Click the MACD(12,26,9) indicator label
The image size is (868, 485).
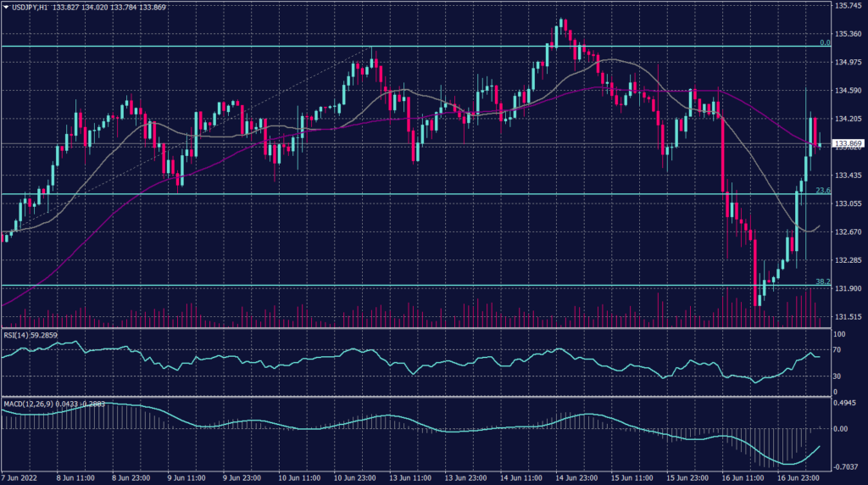pos(27,402)
